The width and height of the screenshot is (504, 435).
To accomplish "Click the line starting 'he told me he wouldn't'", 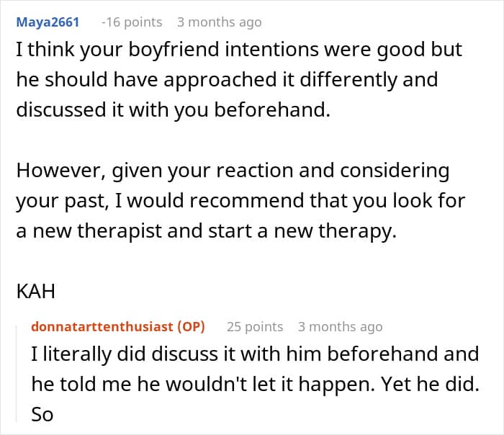I will coord(255,384).
